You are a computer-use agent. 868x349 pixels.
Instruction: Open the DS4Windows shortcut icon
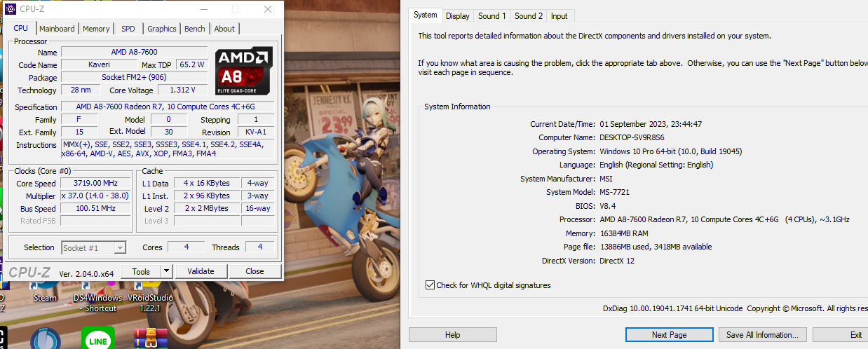tap(97, 296)
